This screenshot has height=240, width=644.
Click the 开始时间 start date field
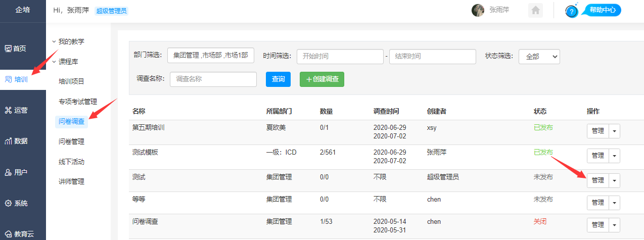(340, 57)
